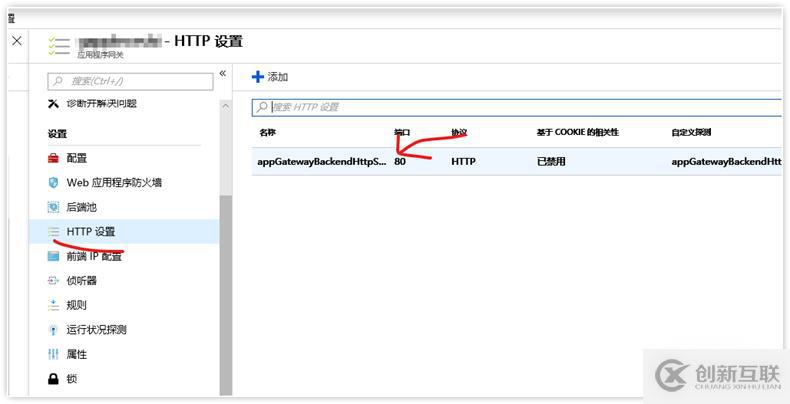Click the diagnose wrench icon
This screenshot has height=404, width=790.
pyautogui.click(x=53, y=104)
